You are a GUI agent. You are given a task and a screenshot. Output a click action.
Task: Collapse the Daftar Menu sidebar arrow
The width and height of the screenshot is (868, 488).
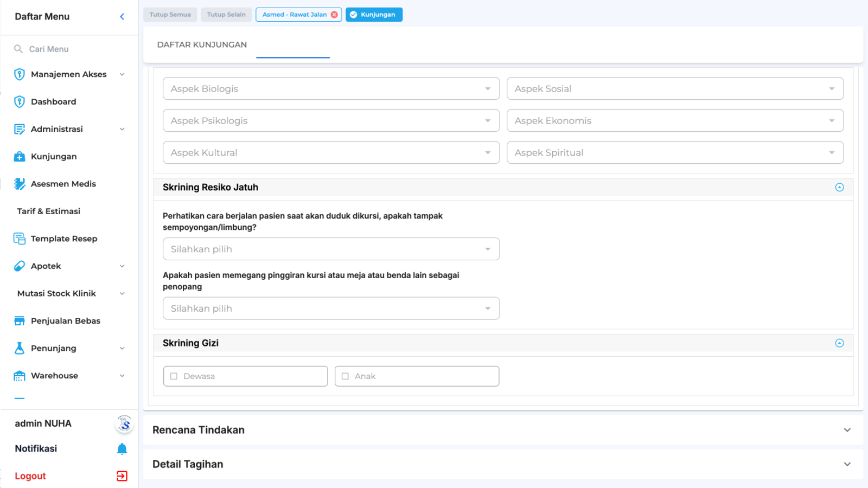pos(122,17)
